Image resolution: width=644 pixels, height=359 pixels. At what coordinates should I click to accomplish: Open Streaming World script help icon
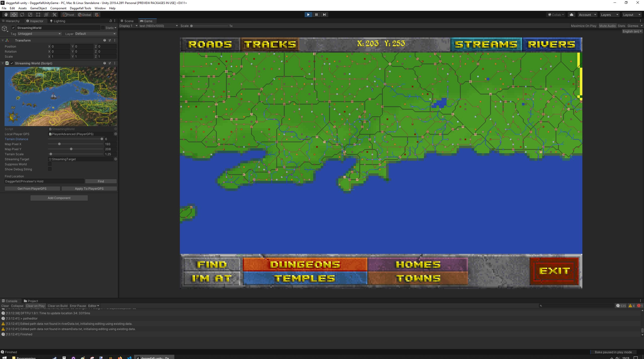[105, 63]
